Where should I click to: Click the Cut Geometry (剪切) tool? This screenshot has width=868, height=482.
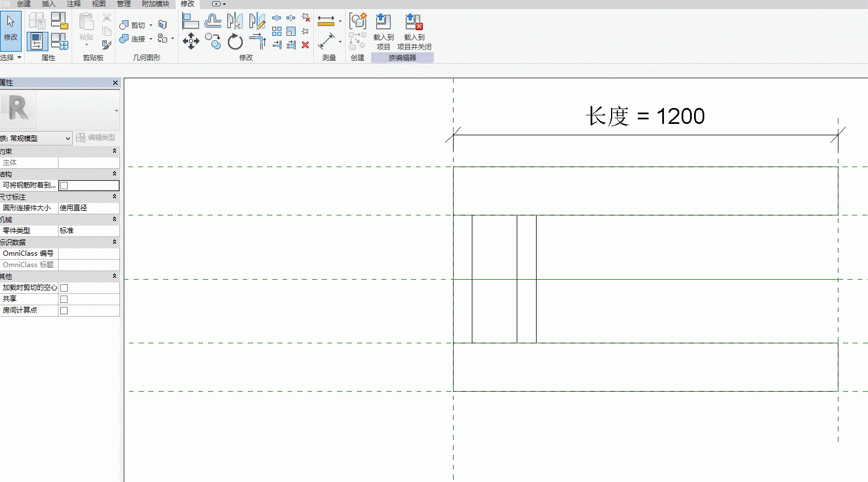coord(132,25)
